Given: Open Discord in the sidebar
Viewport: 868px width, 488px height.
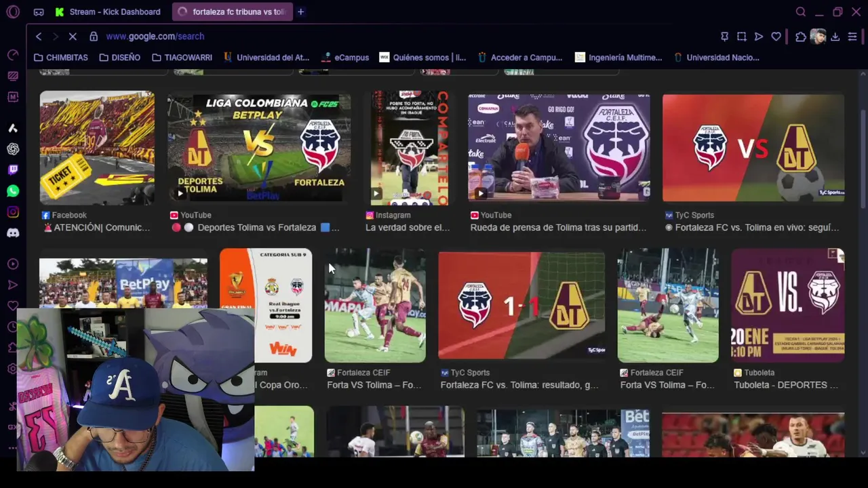Looking at the screenshot, I should [x=13, y=233].
